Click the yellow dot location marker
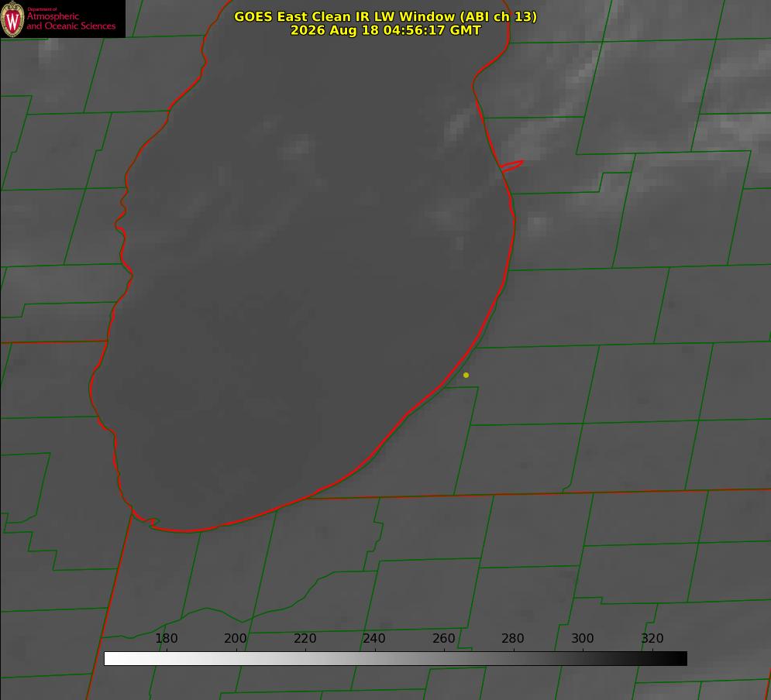The height and width of the screenshot is (700, 771). point(466,375)
